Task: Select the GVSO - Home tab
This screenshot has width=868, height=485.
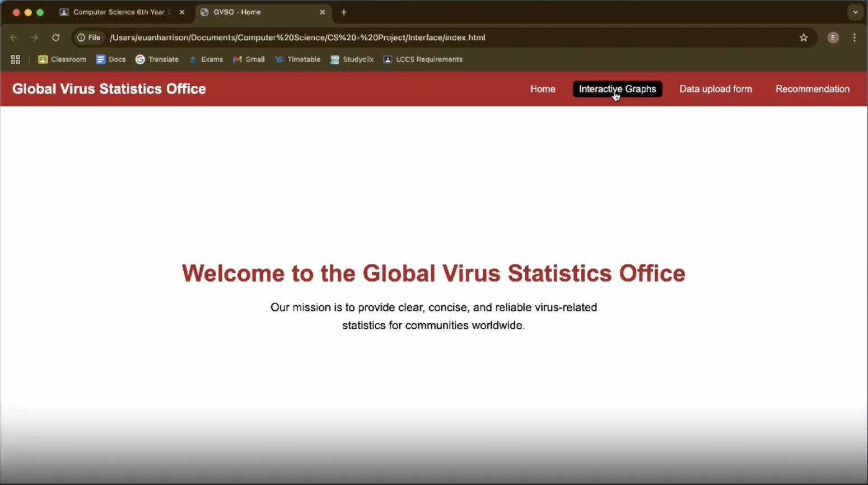Action: pyautogui.click(x=263, y=12)
